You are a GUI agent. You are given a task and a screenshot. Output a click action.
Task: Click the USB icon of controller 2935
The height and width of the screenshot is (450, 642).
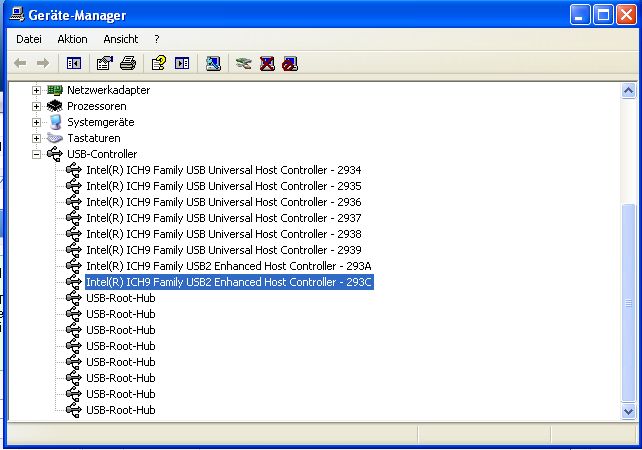tap(74, 186)
